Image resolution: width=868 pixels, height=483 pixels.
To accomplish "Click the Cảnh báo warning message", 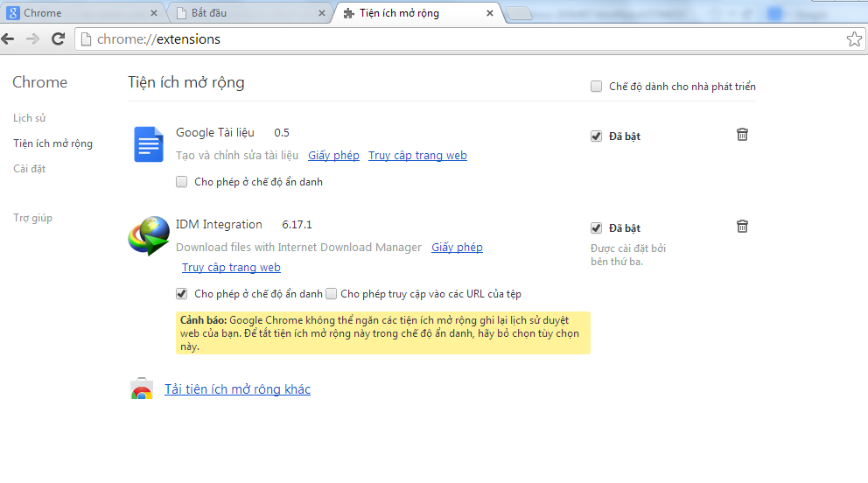I will point(383,333).
